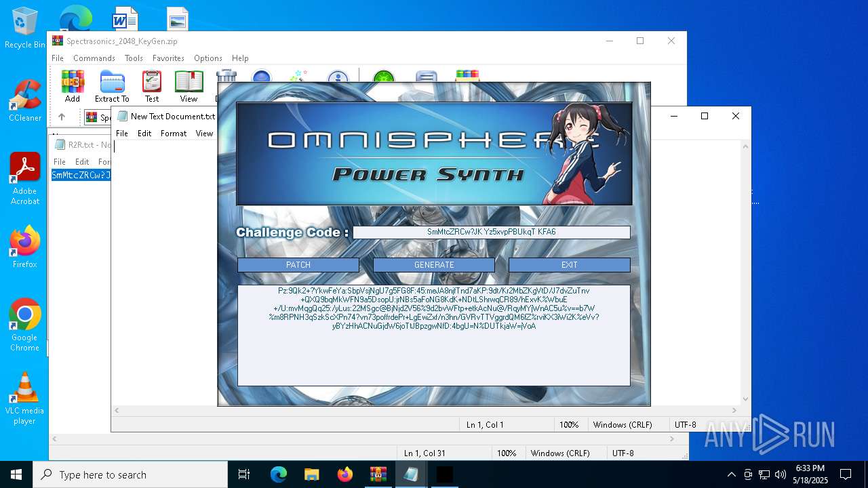This screenshot has height=488, width=868.
Task: Maximize the New Text Document Notepad window
Action: tap(705, 117)
